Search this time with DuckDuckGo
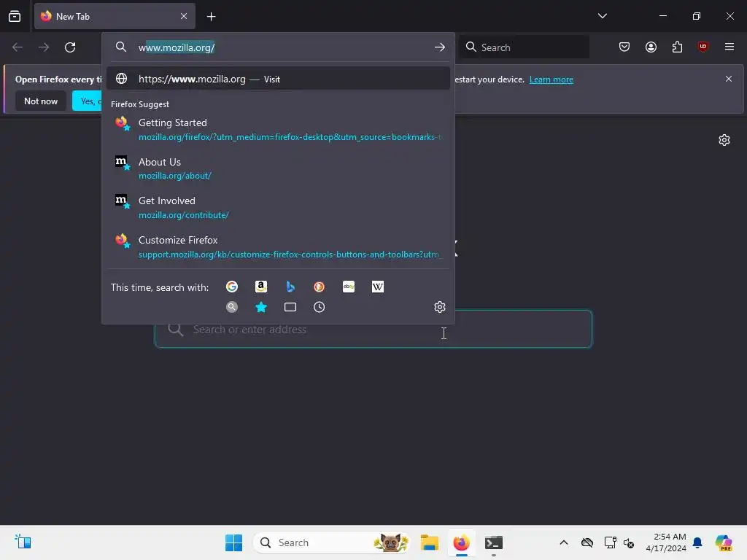Viewport: 747px width, 560px height. 320,287
